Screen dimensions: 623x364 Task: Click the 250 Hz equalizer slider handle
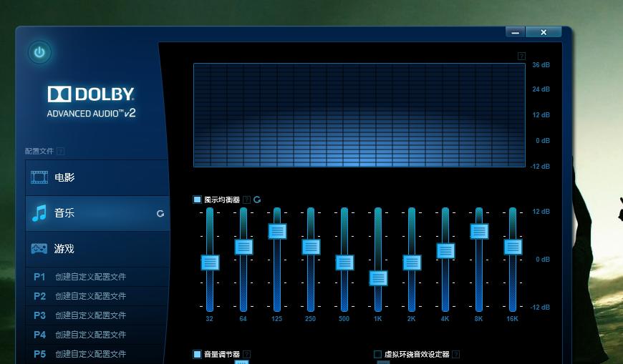pos(311,247)
